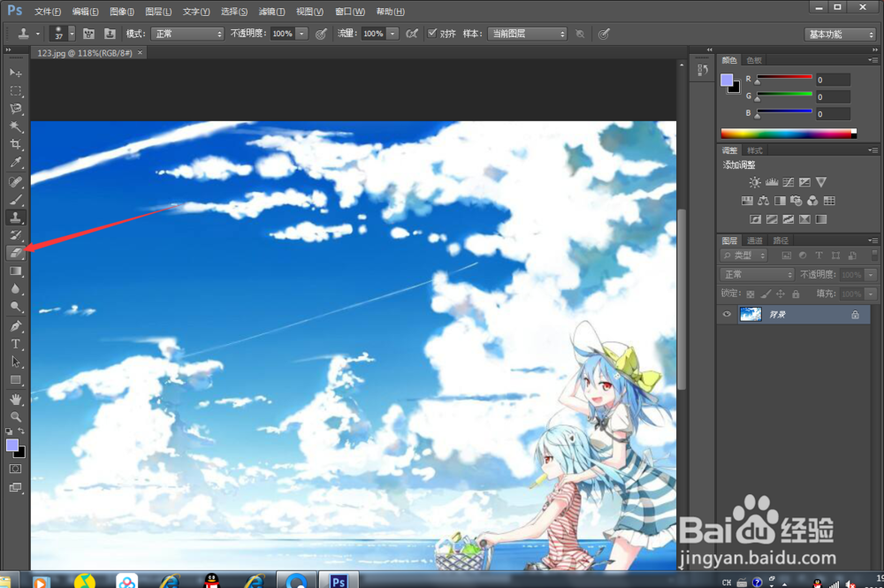Switch to the 通道 tab

click(x=754, y=241)
